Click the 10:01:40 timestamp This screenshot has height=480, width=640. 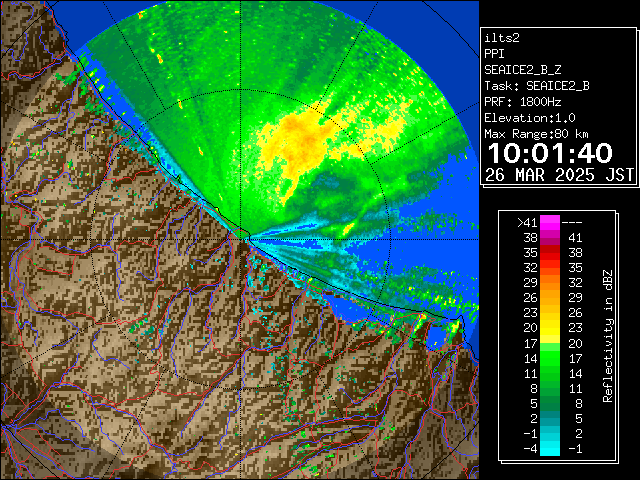(x=550, y=153)
